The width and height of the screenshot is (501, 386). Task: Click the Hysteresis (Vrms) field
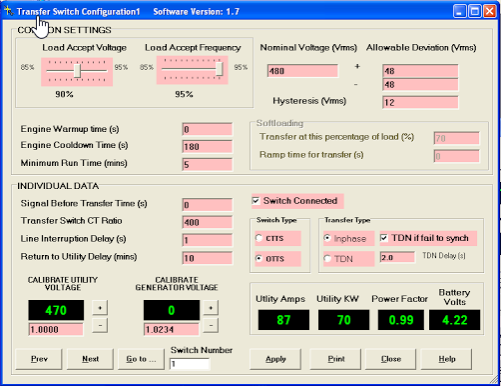pos(420,102)
